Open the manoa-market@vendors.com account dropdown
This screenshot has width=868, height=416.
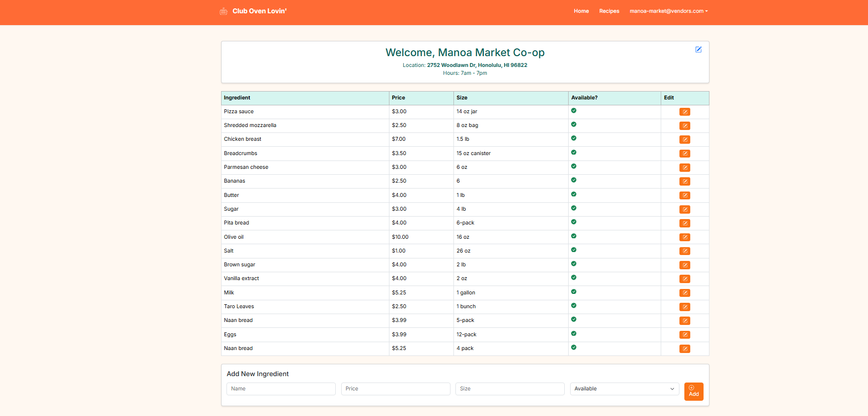coord(668,11)
